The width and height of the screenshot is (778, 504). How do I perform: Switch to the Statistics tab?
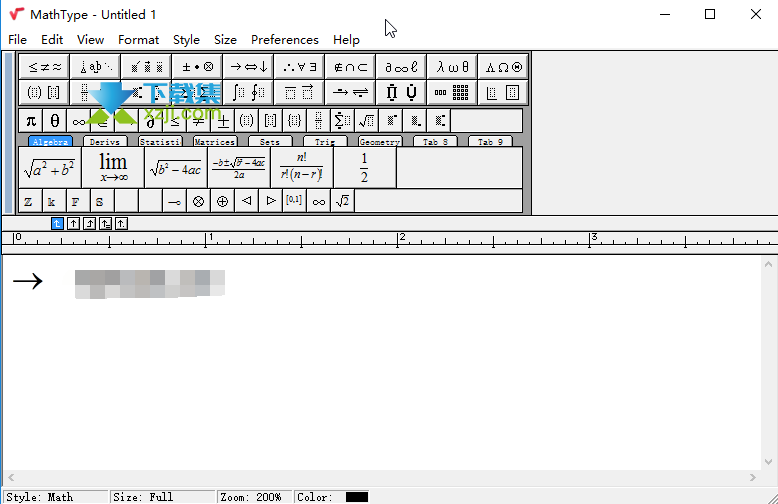click(160, 141)
